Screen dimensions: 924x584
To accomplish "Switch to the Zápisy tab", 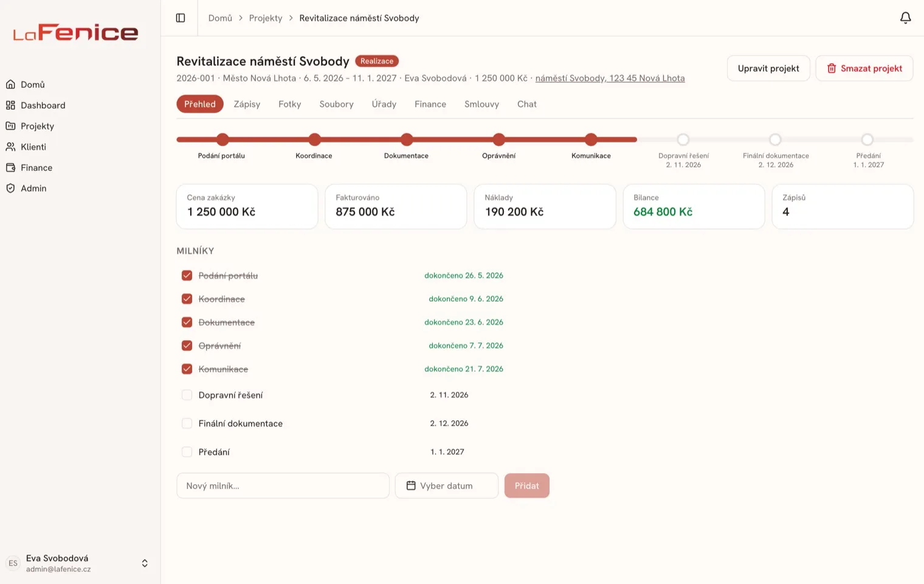I will [247, 104].
